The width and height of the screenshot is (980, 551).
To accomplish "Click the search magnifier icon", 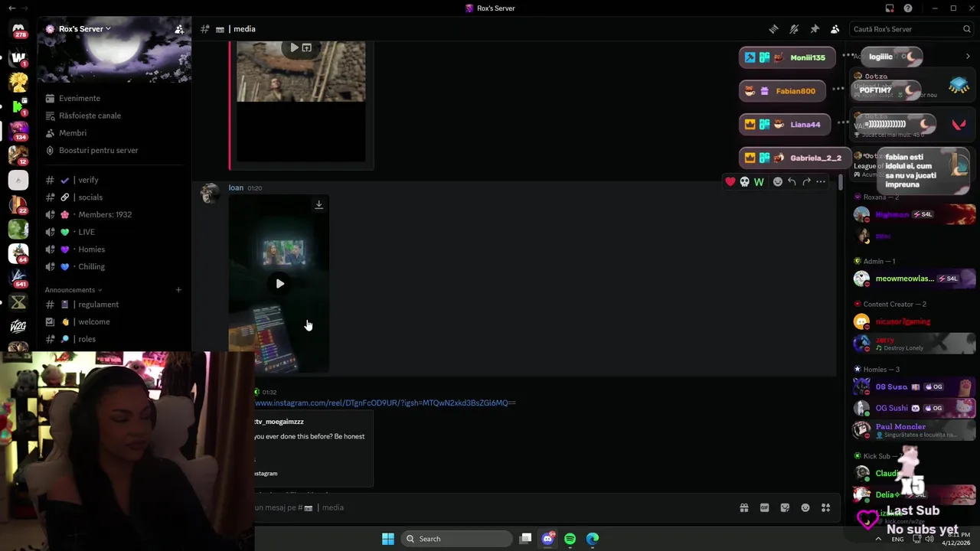I will [x=967, y=29].
